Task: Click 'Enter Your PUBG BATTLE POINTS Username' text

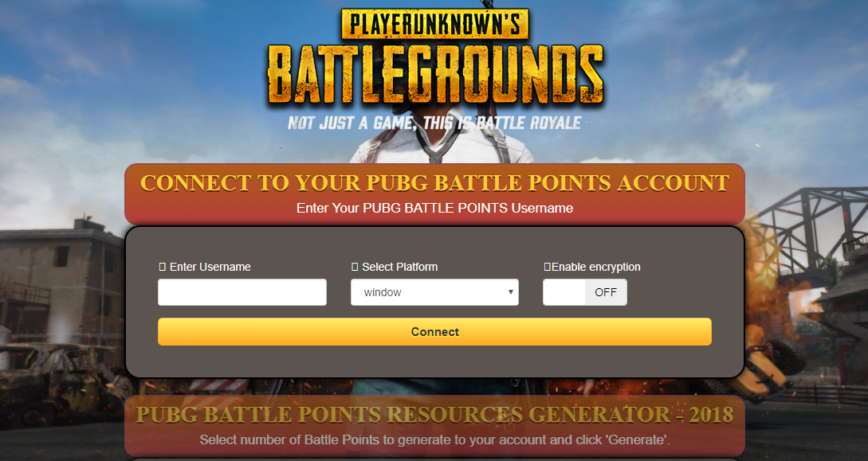Action: pos(434,209)
